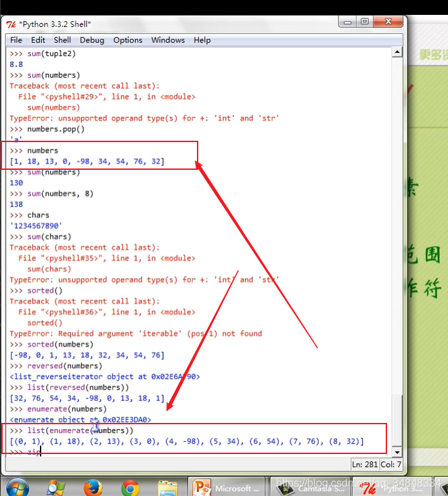Click the 'pyshell#29' traceback file line
The height and width of the screenshot is (496, 448).
coord(107,97)
